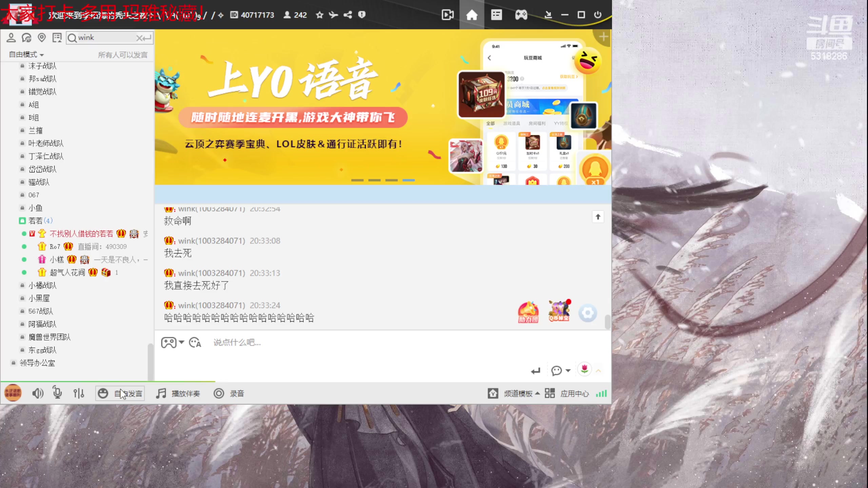Open the audio mixer settings icon
This screenshot has height=488, width=868.
[79, 393]
